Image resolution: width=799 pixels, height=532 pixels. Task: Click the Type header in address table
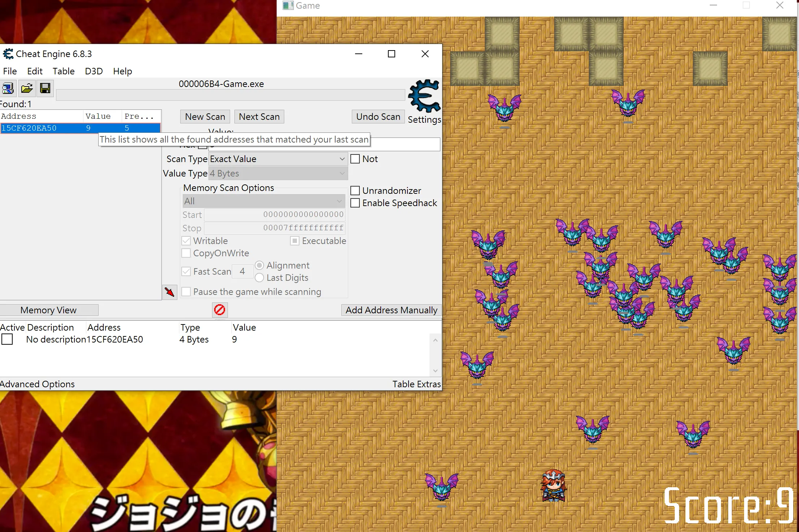click(x=190, y=327)
